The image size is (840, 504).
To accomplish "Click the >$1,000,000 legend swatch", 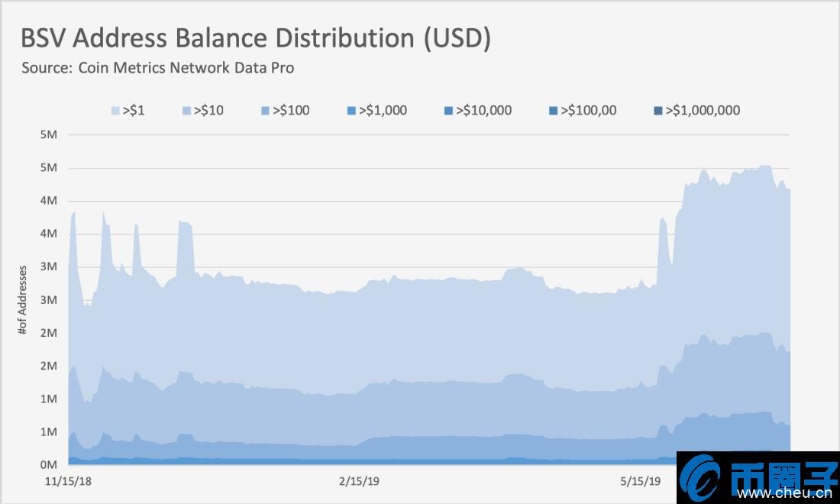I will 658,111.
